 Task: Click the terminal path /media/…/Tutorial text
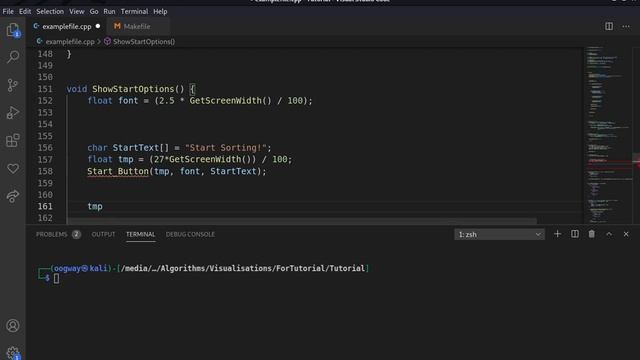click(x=243, y=269)
